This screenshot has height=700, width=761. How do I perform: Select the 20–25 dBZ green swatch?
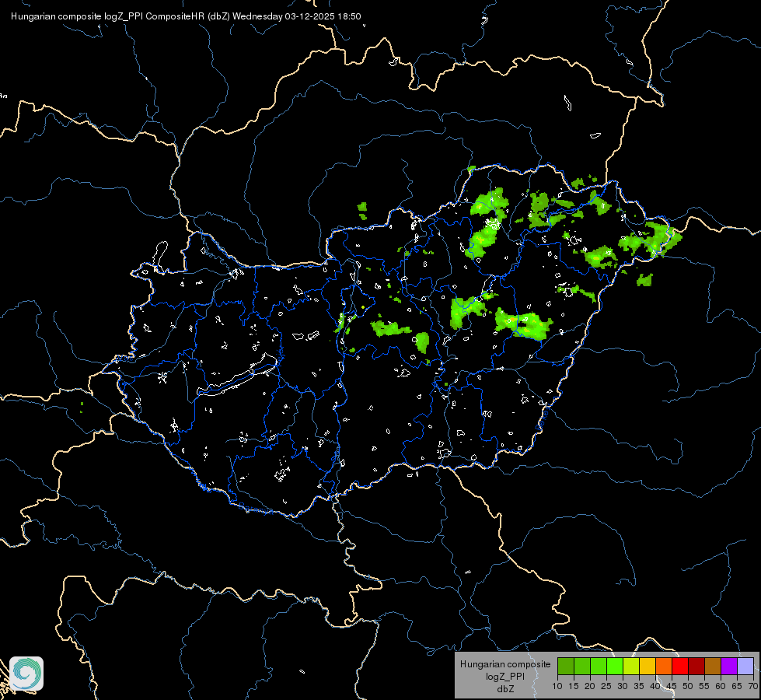coord(599,666)
